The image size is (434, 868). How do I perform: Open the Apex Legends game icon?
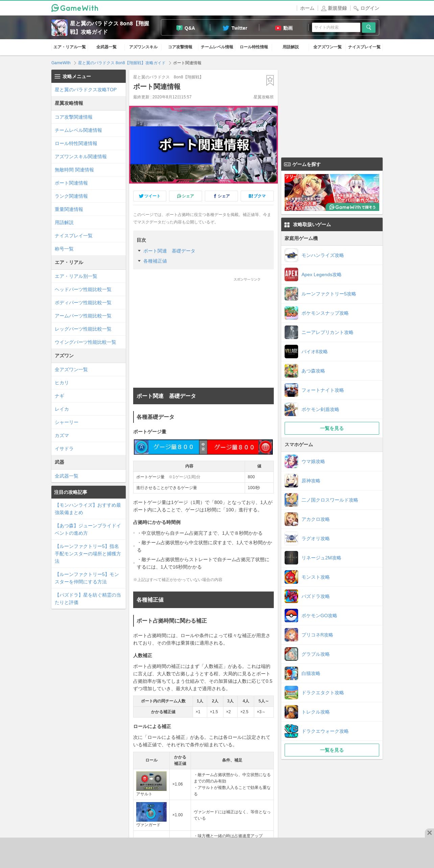pyautogui.click(x=291, y=274)
